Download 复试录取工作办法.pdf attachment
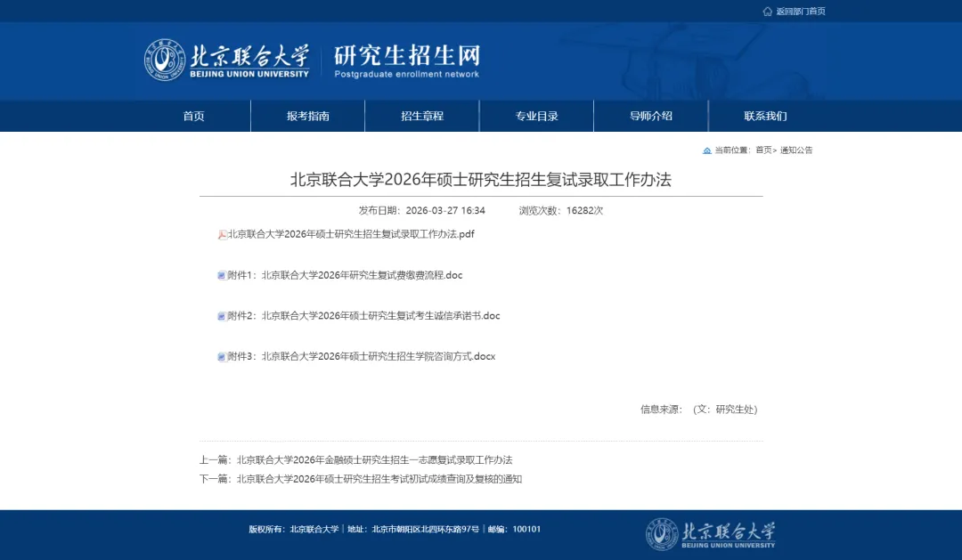The image size is (962, 560). point(351,234)
